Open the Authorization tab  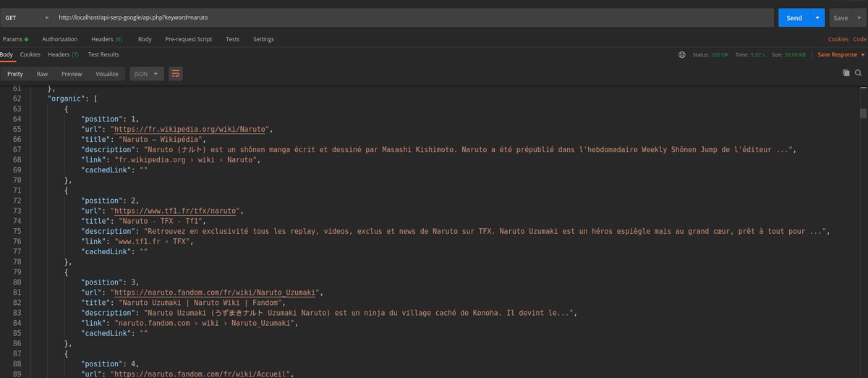click(60, 39)
